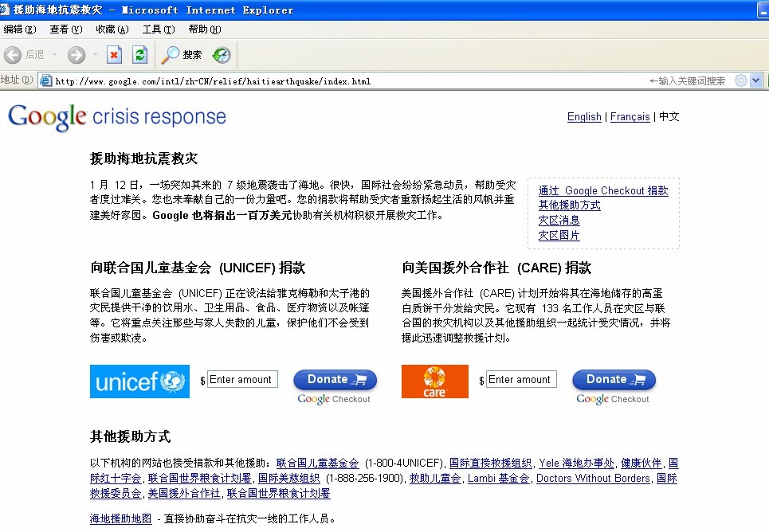Open the 联合国儿童基金会 link in the aid list
The image size is (769, 532).
coord(317,463)
